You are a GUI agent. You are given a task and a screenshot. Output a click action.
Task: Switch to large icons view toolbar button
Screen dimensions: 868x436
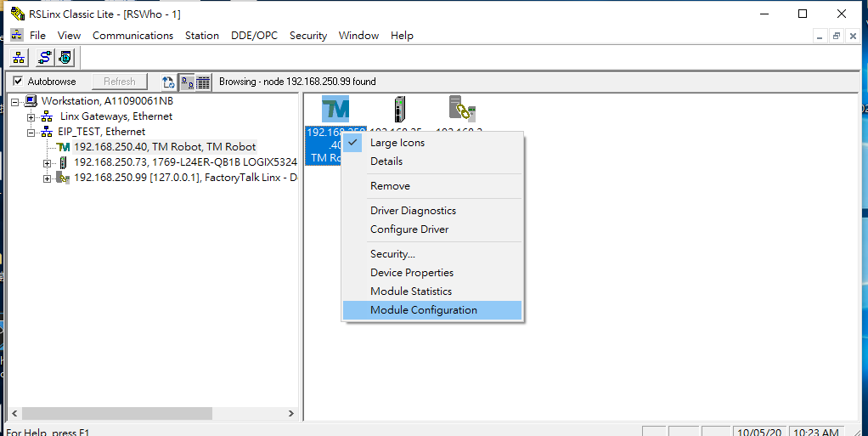pos(188,82)
